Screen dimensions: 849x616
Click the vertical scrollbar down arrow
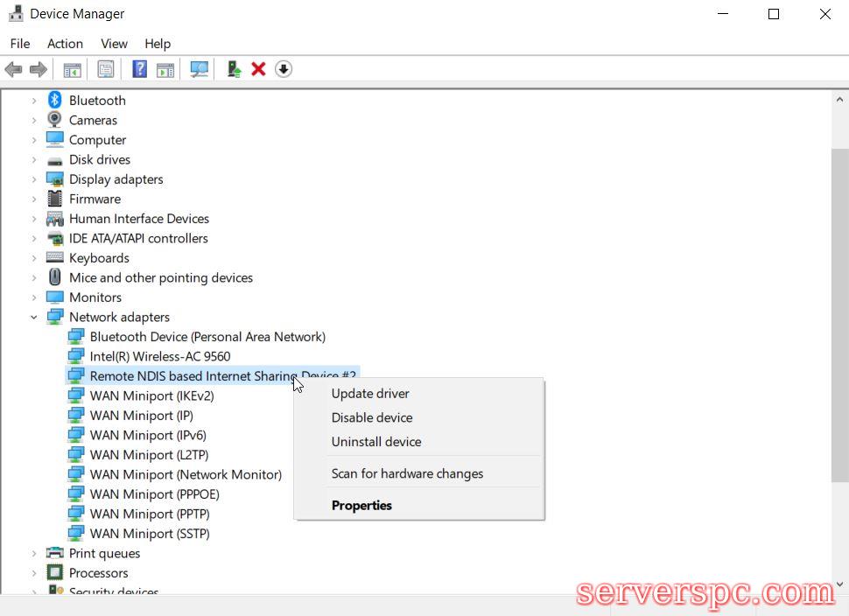pyautogui.click(x=839, y=584)
